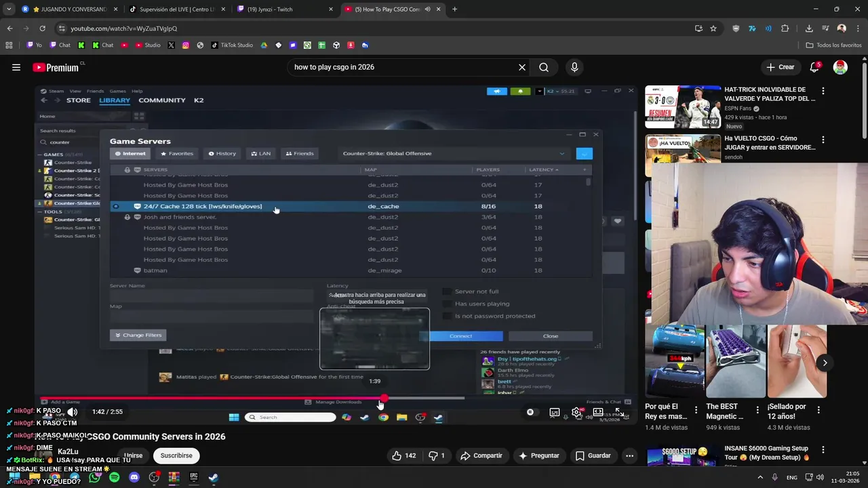Screen dimensions: 868x488
Task: Open YouTube notifications bell
Action: click(815, 67)
